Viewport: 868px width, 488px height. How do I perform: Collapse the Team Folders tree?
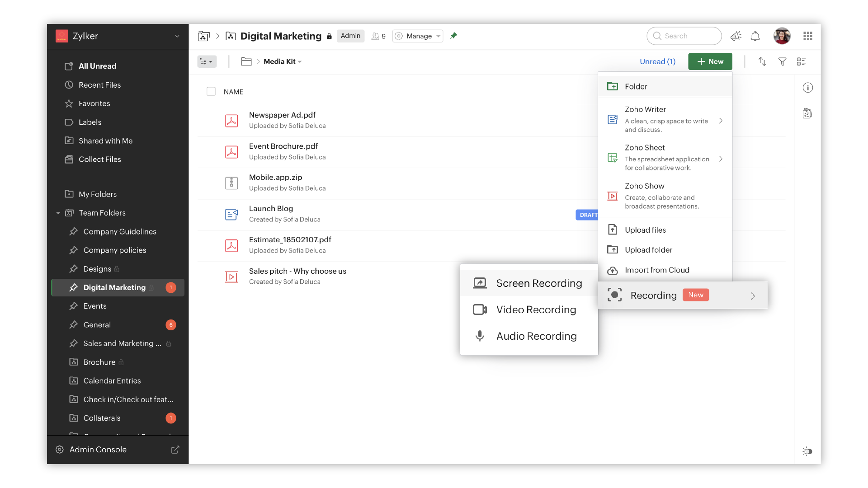(58, 213)
